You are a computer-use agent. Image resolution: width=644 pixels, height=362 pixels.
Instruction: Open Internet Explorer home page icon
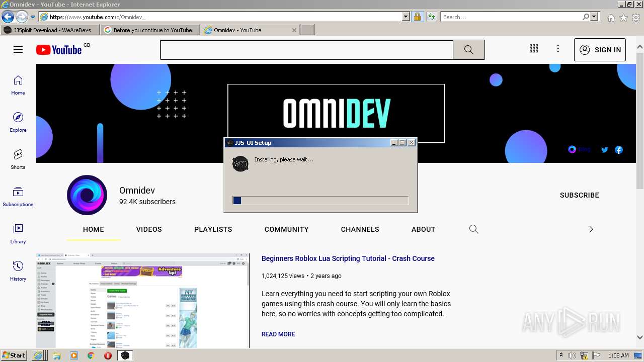point(611,18)
